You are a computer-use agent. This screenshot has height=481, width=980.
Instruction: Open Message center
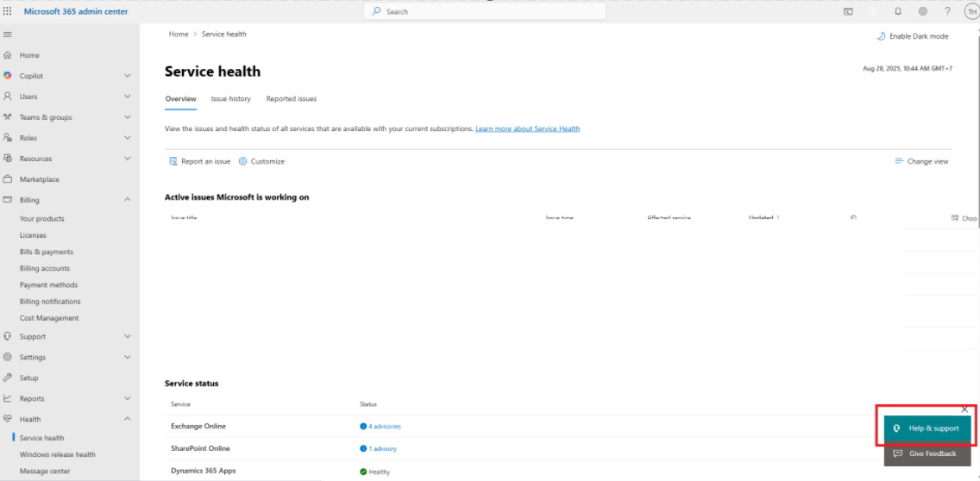point(45,471)
